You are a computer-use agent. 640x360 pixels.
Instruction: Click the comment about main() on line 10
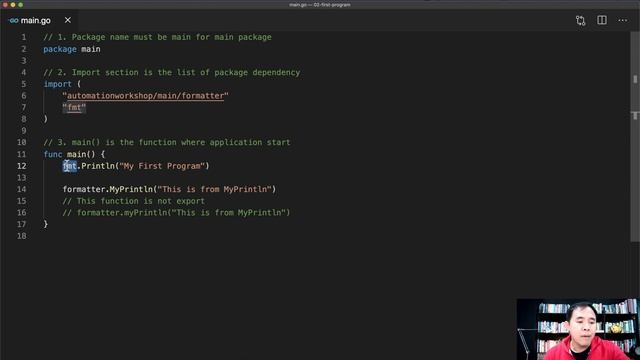click(167, 142)
